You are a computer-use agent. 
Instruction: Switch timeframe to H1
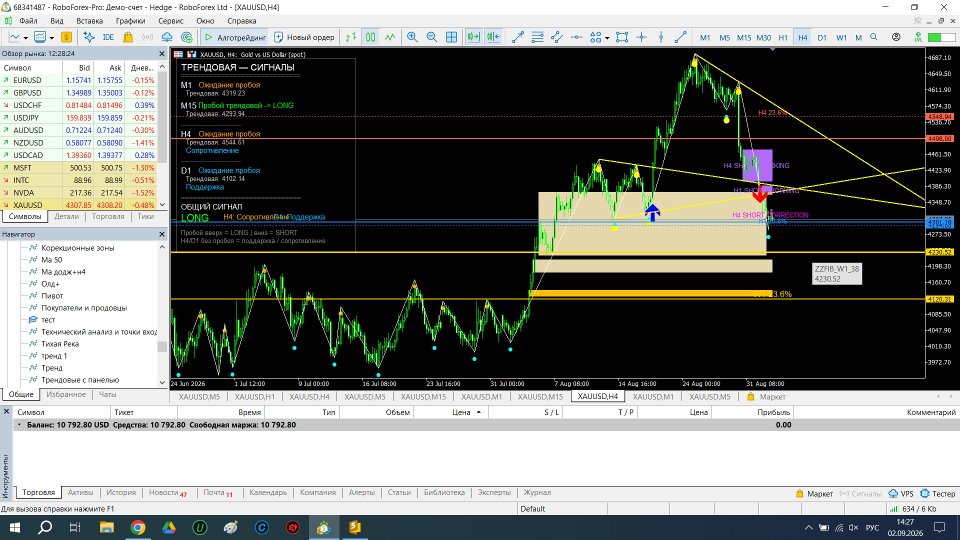[x=783, y=37]
